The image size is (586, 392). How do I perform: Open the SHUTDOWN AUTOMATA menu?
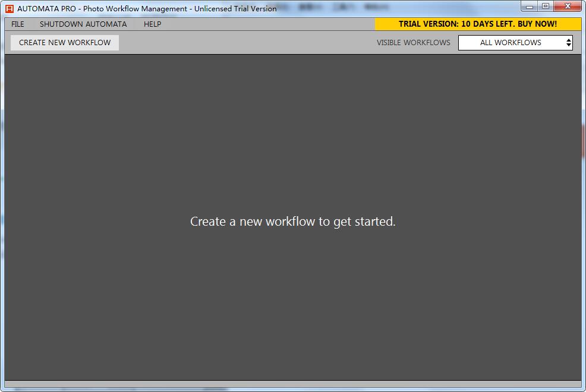[x=83, y=24]
